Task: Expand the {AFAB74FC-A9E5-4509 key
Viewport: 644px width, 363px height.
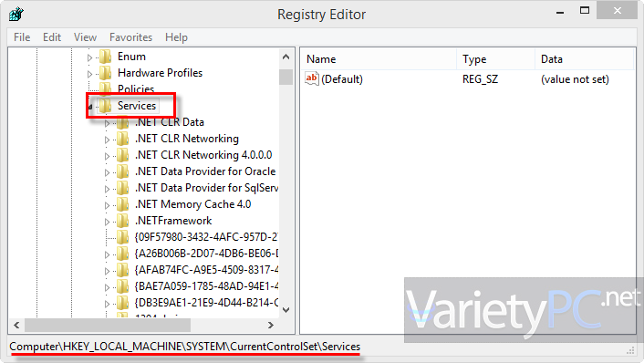Action: (107, 272)
